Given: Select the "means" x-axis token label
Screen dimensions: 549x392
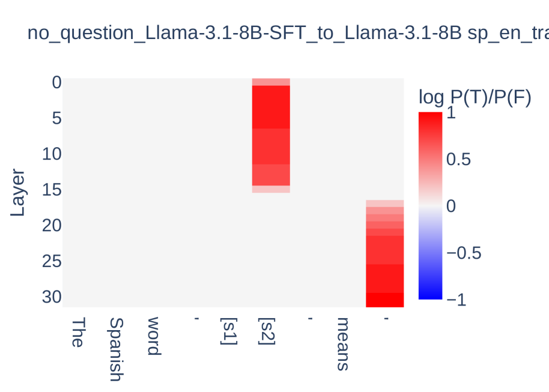Looking at the screenshot, I should coord(343,344).
